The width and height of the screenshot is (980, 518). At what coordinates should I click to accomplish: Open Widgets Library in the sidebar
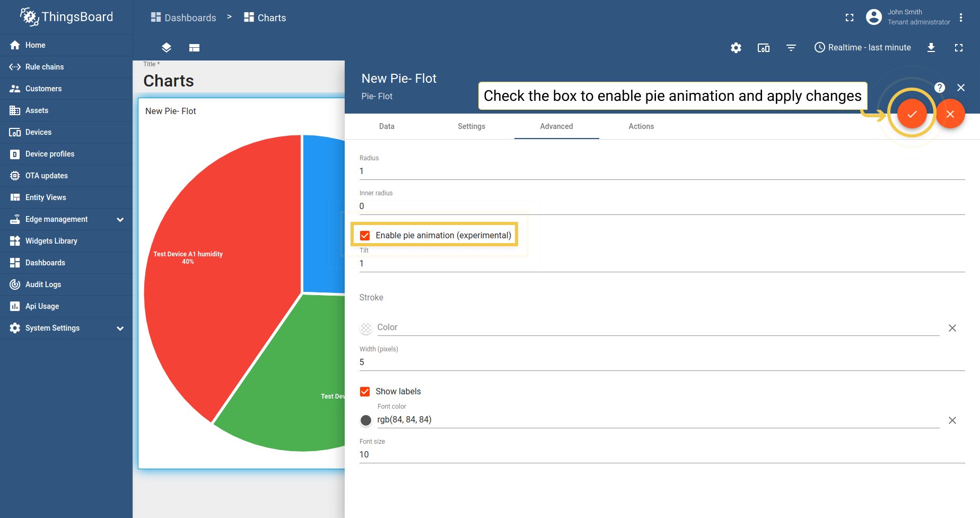tap(51, 241)
